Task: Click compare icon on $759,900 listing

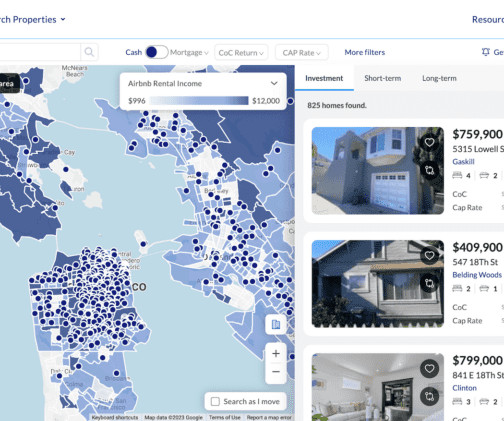Action: click(x=429, y=170)
